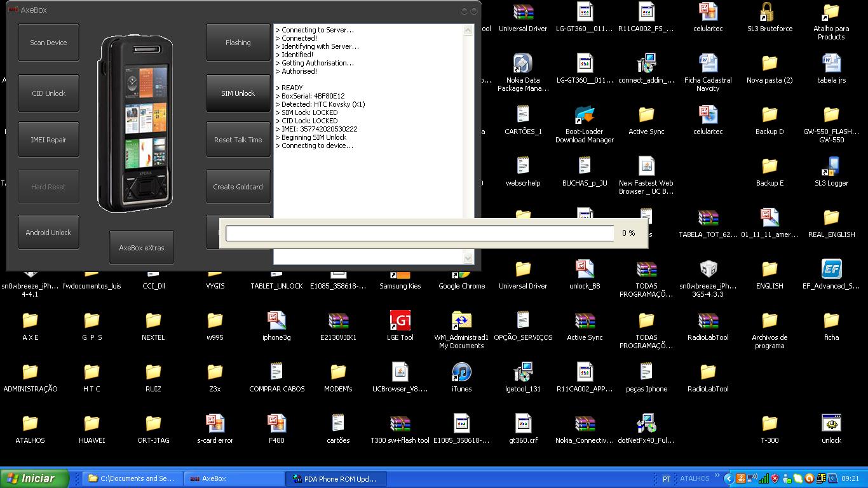Switch to C:\Documents and Se... taskbar window
The width and height of the screenshot is (868, 488).
[x=132, y=478]
